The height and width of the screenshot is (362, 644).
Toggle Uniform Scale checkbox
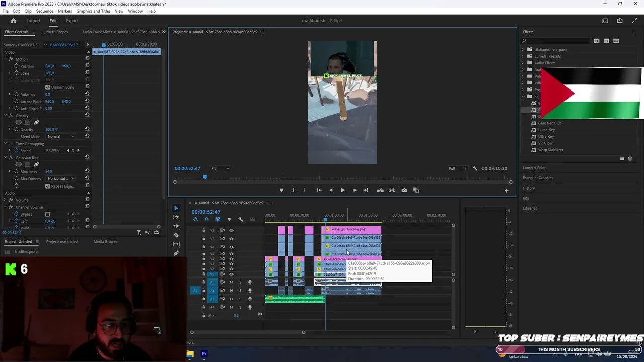[x=48, y=87]
